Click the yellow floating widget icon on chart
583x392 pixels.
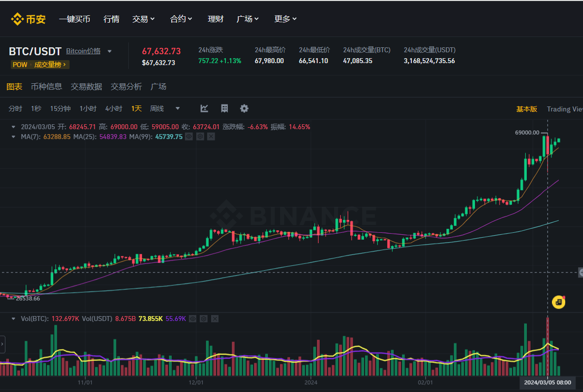[x=558, y=302]
